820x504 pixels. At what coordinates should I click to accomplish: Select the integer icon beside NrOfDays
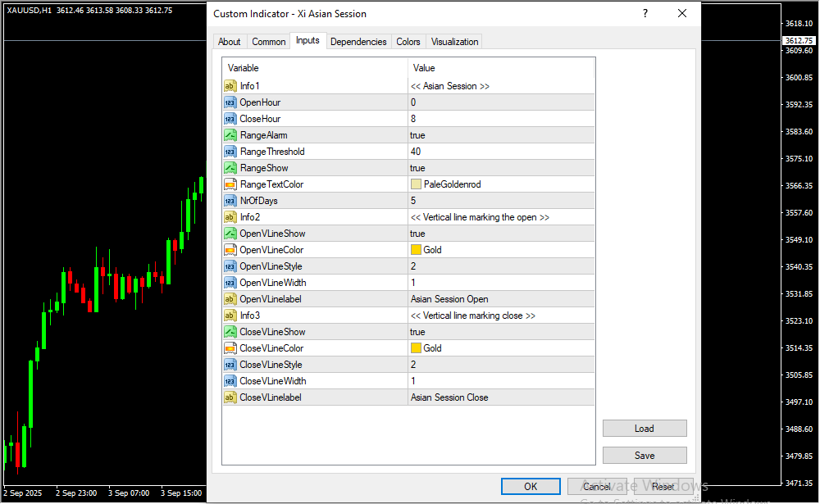point(230,201)
